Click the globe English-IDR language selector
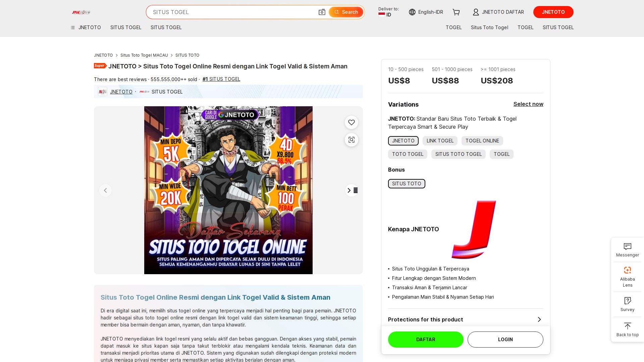This screenshot has height=362, width=644. (426, 12)
